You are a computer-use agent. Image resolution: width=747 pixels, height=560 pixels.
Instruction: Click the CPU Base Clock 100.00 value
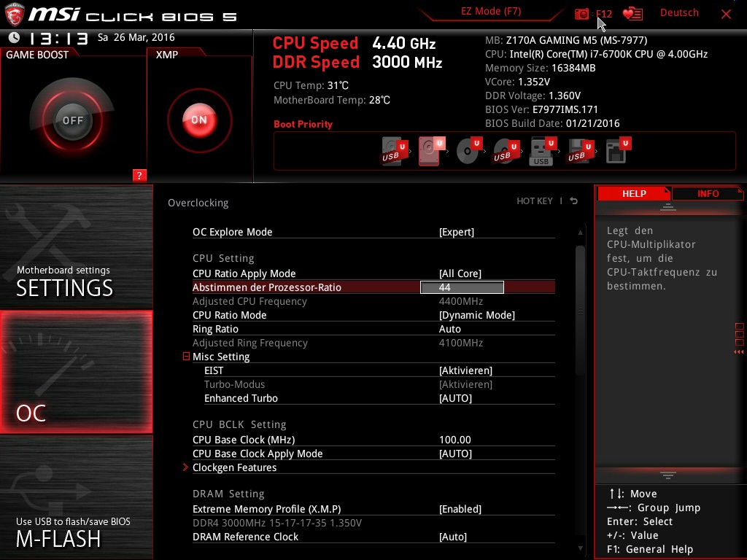pyautogui.click(x=455, y=440)
